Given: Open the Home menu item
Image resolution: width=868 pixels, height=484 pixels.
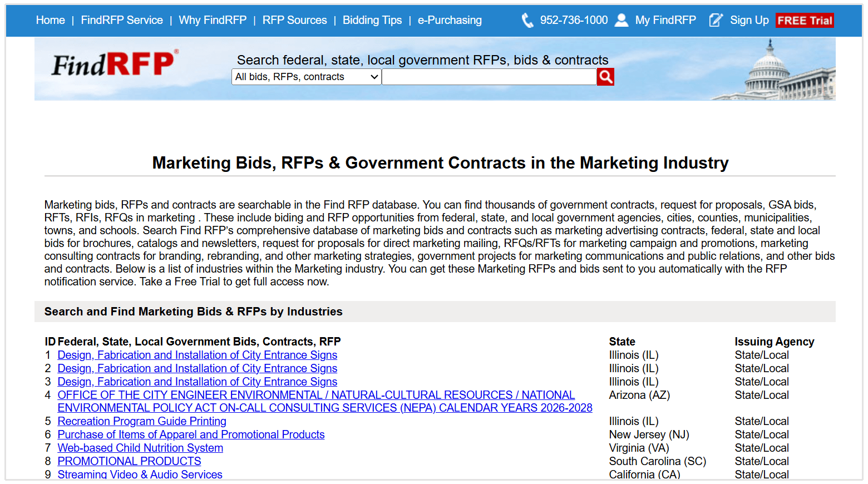Looking at the screenshot, I should tap(50, 20).
